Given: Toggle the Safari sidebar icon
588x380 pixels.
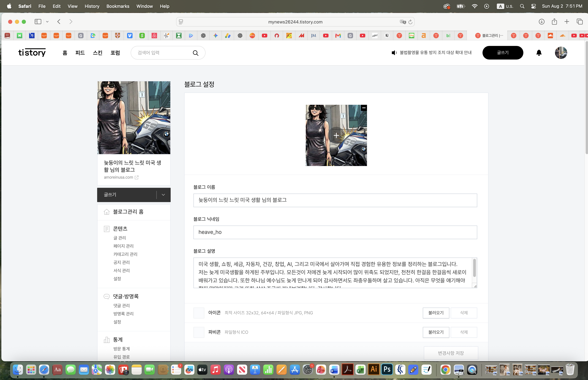Looking at the screenshot, I should (x=38, y=22).
